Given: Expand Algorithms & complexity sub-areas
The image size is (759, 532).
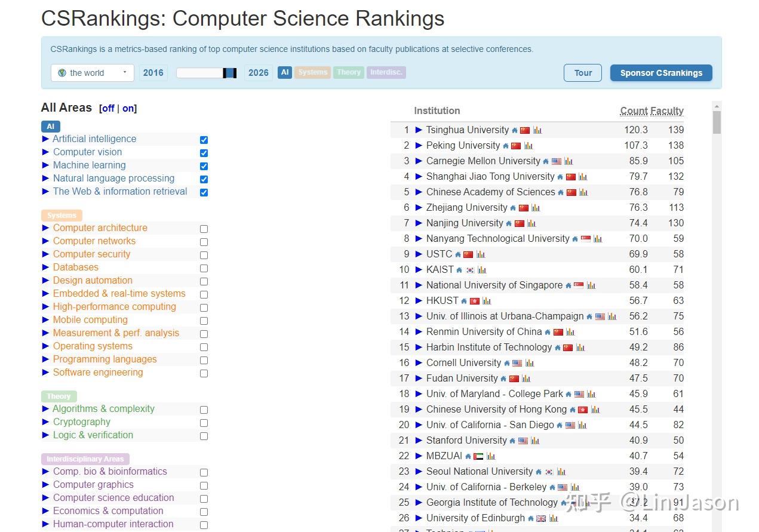Looking at the screenshot, I should click(46, 409).
